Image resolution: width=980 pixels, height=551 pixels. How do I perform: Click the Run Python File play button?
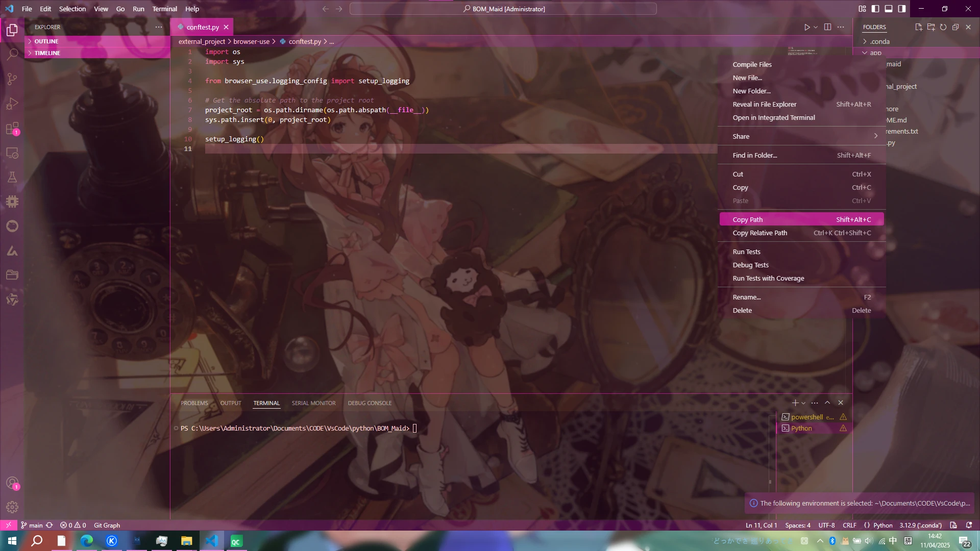(x=807, y=27)
